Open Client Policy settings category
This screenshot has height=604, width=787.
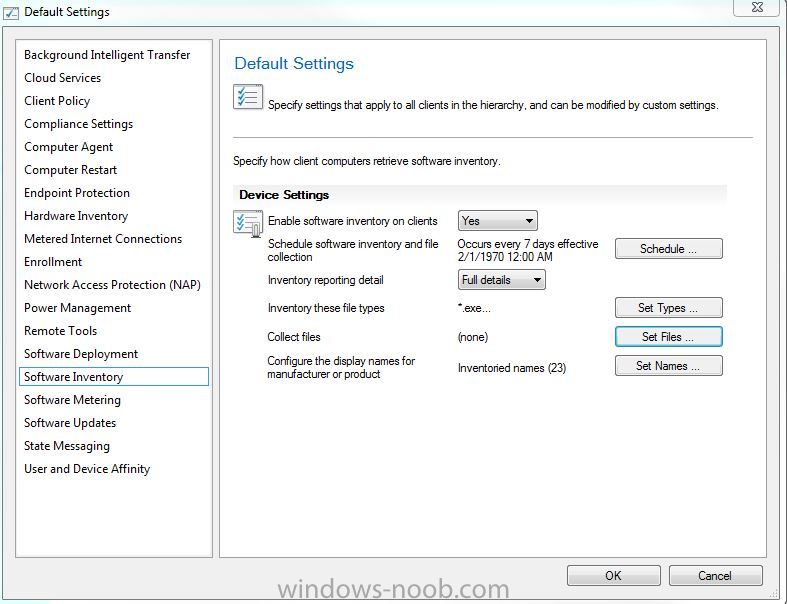[x=57, y=101]
